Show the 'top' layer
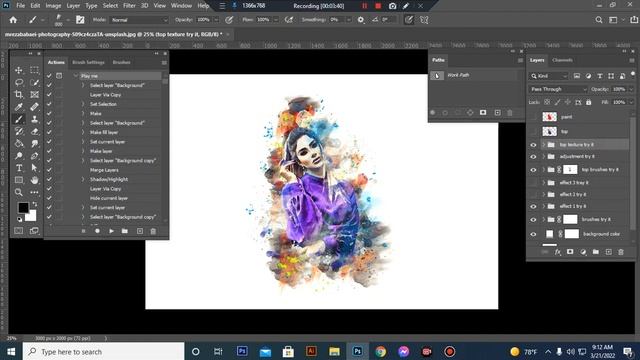This screenshot has height=360, width=640. pyautogui.click(x=533, y=131)
